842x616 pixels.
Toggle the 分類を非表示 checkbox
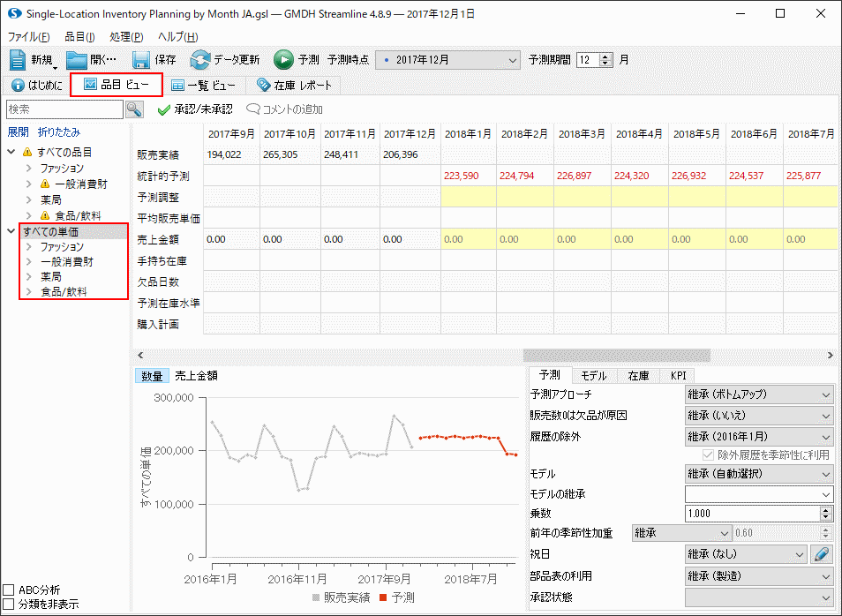(x=9, y=605)
